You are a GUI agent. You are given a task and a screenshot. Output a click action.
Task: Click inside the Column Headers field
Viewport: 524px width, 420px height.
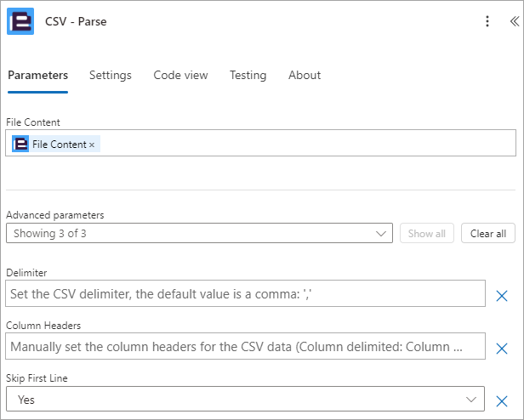pos(245,346)
